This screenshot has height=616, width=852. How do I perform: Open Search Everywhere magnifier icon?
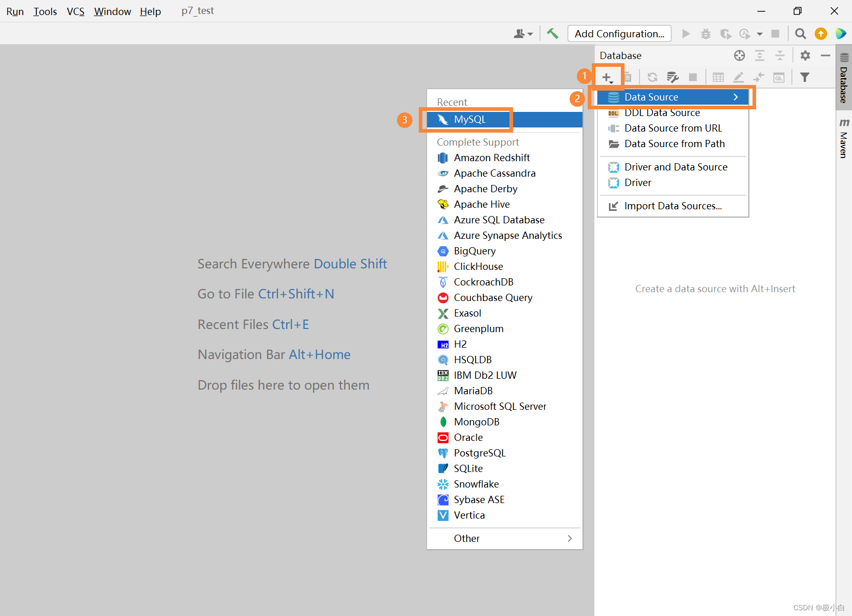[801, 34]
